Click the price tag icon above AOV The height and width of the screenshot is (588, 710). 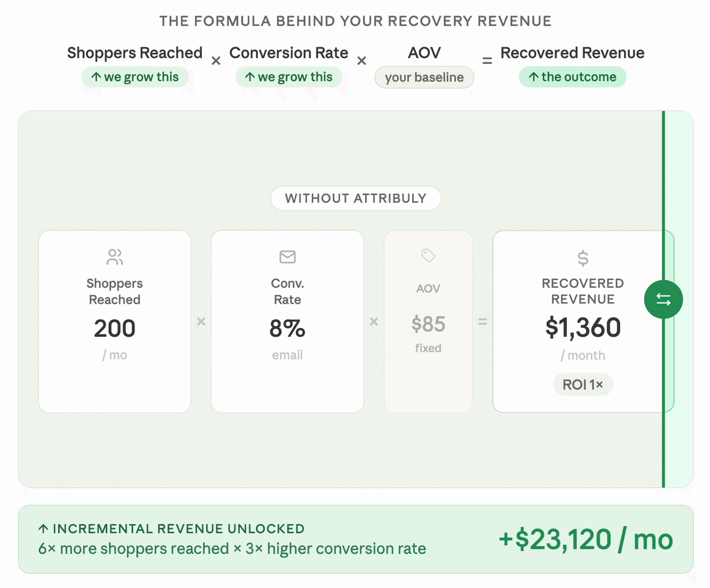pos(428,256)
